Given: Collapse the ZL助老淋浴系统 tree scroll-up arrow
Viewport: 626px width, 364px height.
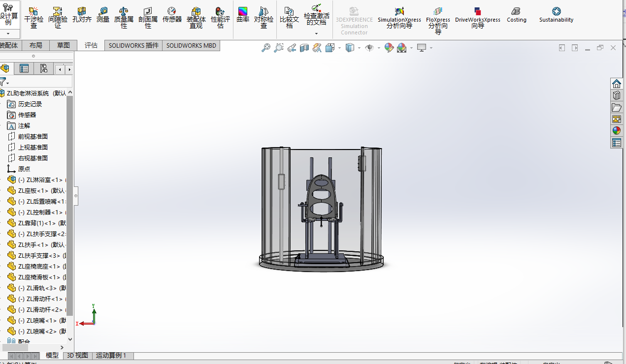Looking at the screenshot, I should coord(70,92).
